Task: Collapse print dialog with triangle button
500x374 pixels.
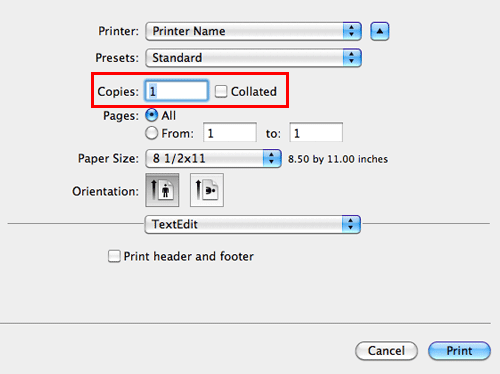Action: [x=380, y=32]
